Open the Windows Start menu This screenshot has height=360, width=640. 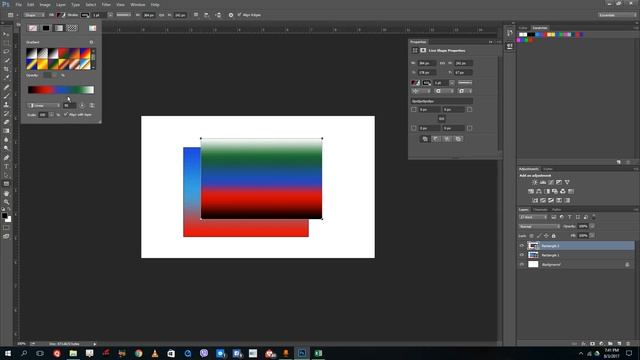point(8,353)
